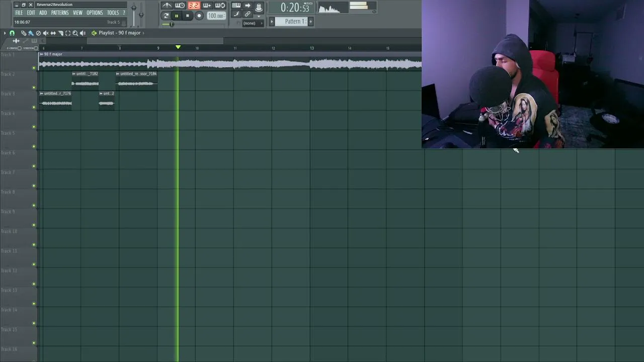The image size is (644, 362).
Task: Click the record button
Action: (x=199, y=16)
